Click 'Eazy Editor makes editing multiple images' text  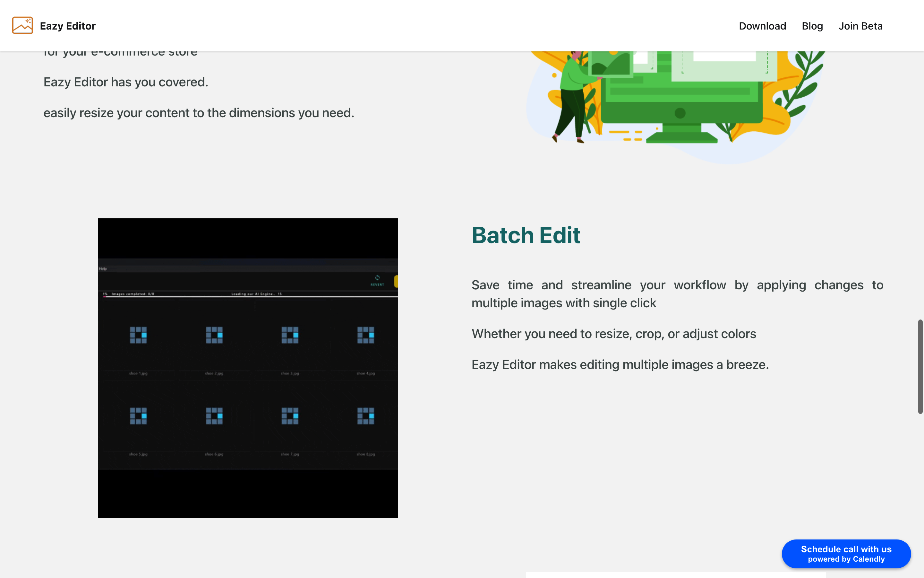620,365
